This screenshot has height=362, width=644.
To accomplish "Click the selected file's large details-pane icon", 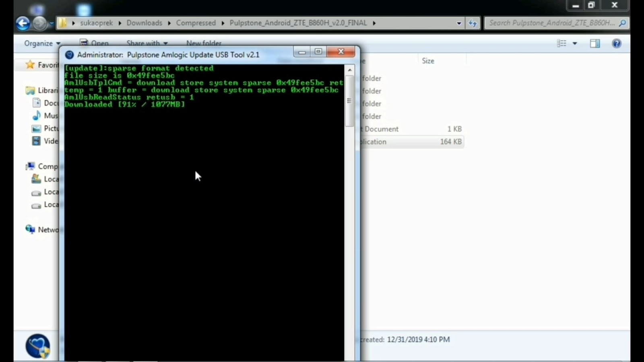I will tap(38, 346).
